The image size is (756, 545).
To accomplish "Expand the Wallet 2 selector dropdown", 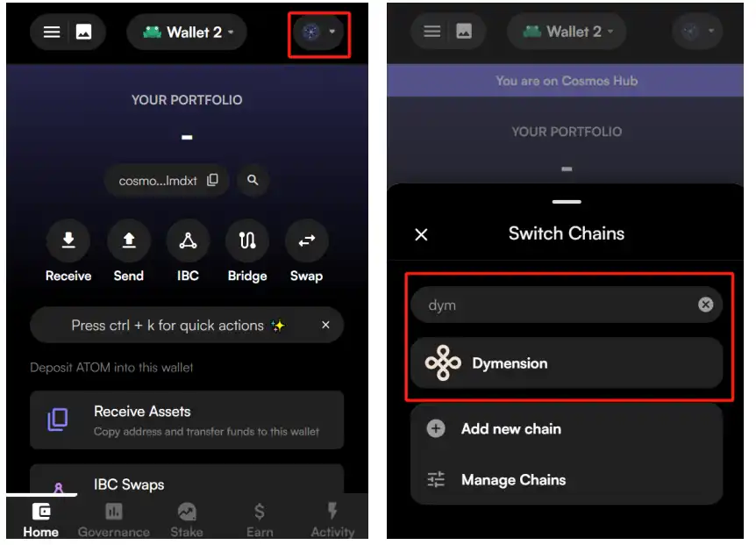I will (x=187, y=32).
